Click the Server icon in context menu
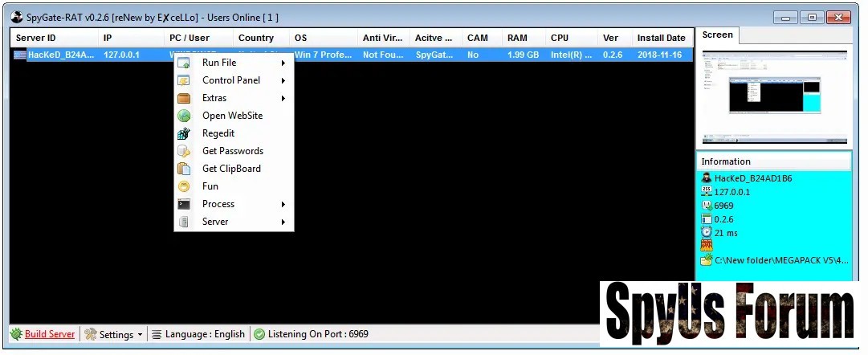 [184, 222]
